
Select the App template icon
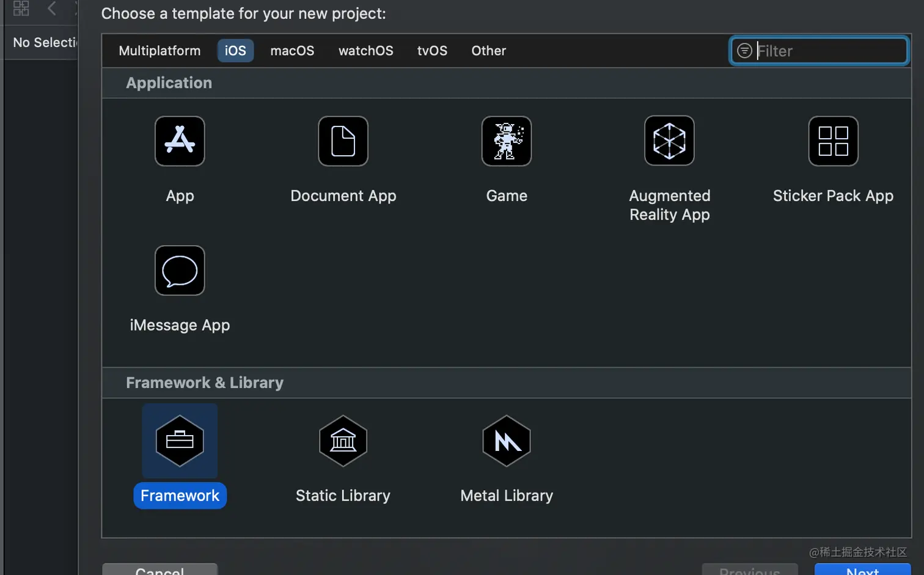[x=180, y=141]
